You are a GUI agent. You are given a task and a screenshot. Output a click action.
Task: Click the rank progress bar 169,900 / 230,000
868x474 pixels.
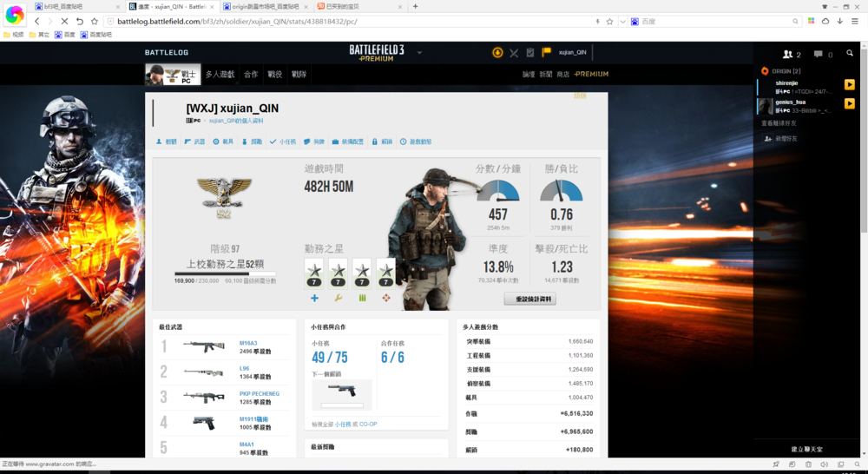pyautogui.click(x=226, y=273)
